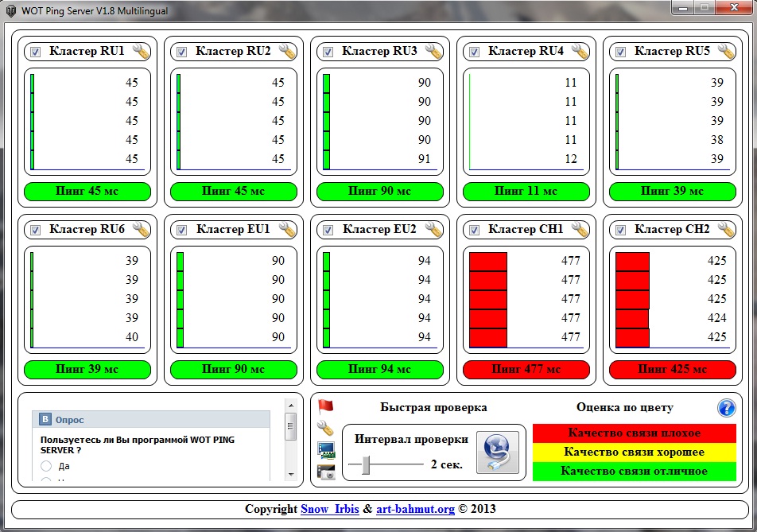Open the wrench settings icon below the flag
The height and width of the screenshot is (532, 757).
[325, 428]
